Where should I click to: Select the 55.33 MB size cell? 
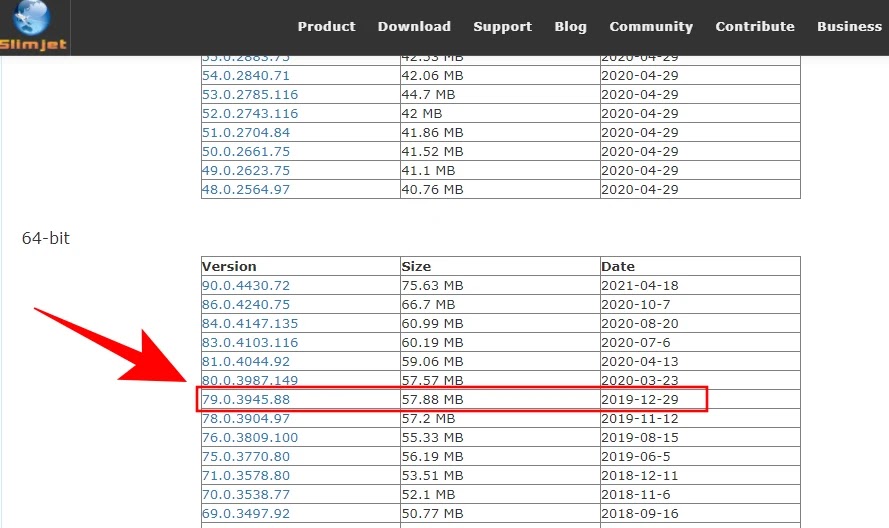pos(500,437)
